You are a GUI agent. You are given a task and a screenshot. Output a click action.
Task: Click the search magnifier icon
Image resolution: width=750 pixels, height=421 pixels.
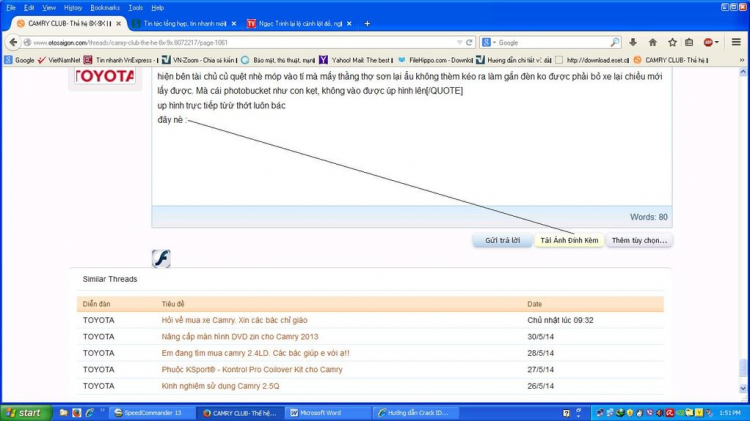click(615, 42)
